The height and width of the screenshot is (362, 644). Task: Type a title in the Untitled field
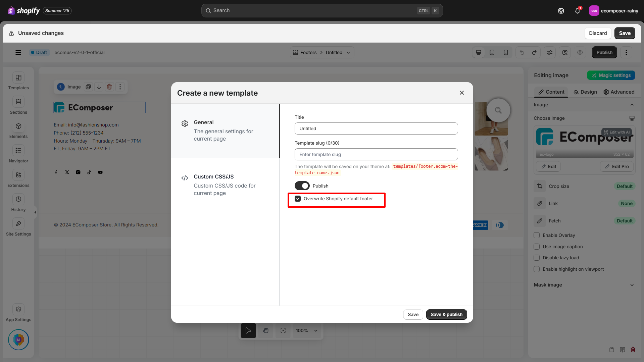point(376,128)
